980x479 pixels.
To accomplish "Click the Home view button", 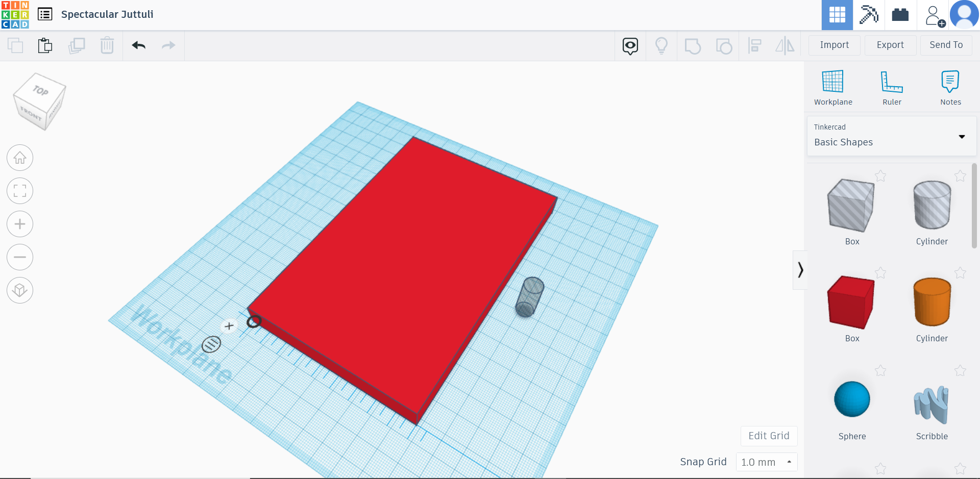I will 20,158.
